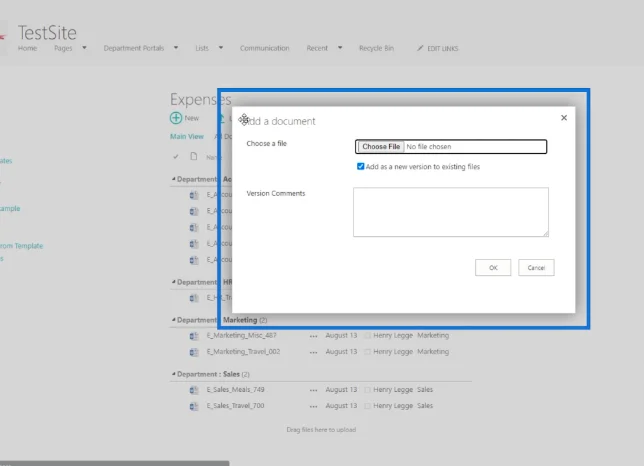Open the From Template sidebar link
Image resolution: width=644 pixels, height=466 pixels.
21,246
